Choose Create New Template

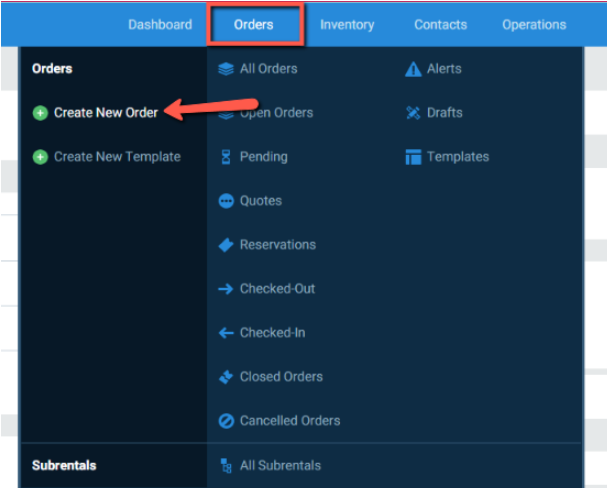[x=117, y=157]
